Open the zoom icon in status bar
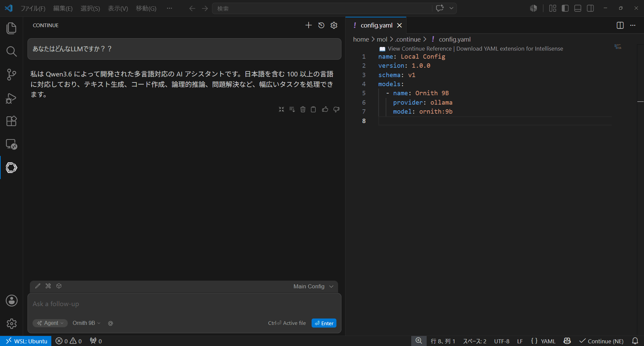The height and width of the screenshot is (346, 644). click(x=419, y=341)
